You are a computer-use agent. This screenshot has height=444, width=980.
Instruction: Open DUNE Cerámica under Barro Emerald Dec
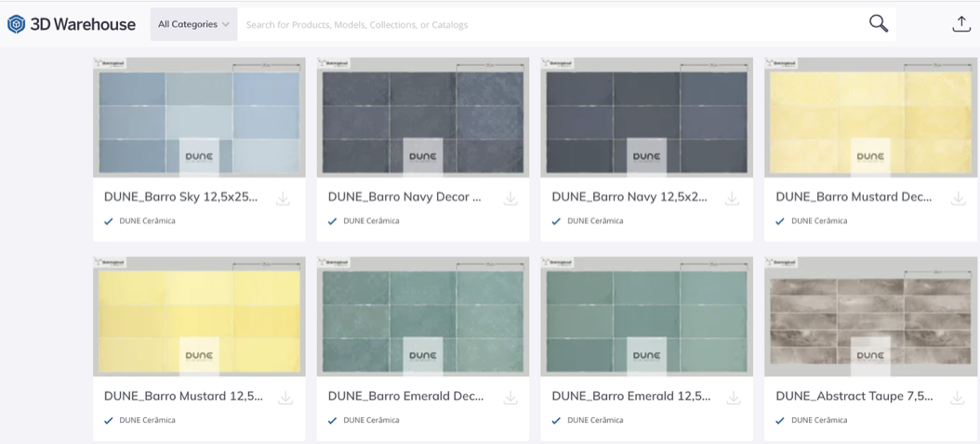point(371,420)
